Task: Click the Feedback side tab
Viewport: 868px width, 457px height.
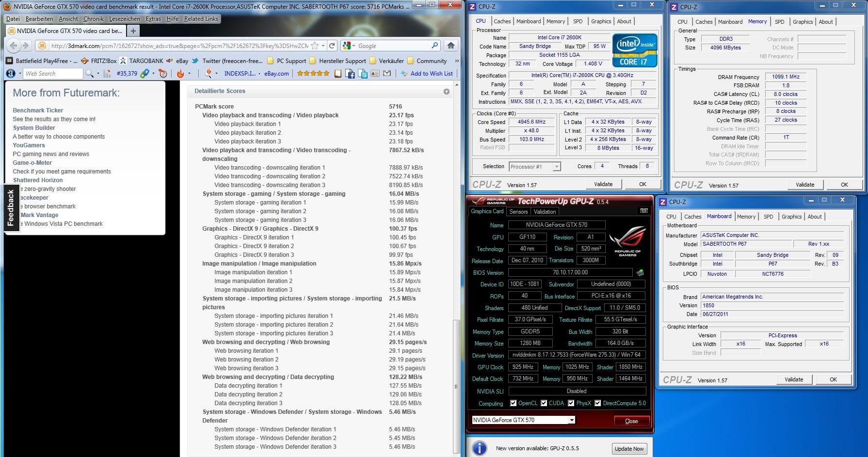Action: 11,208
